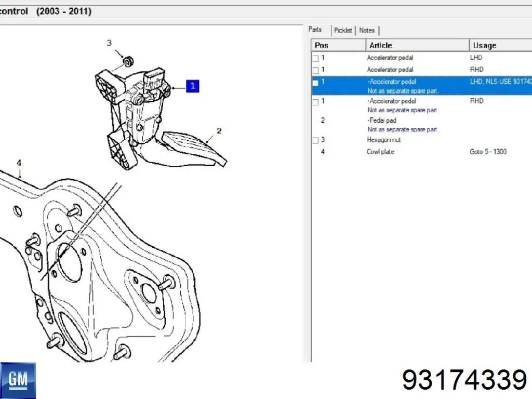The width and height of the screenshot is (532, 399).
Task: Select callout number 2 on the diagram
Action: point(219,131)
